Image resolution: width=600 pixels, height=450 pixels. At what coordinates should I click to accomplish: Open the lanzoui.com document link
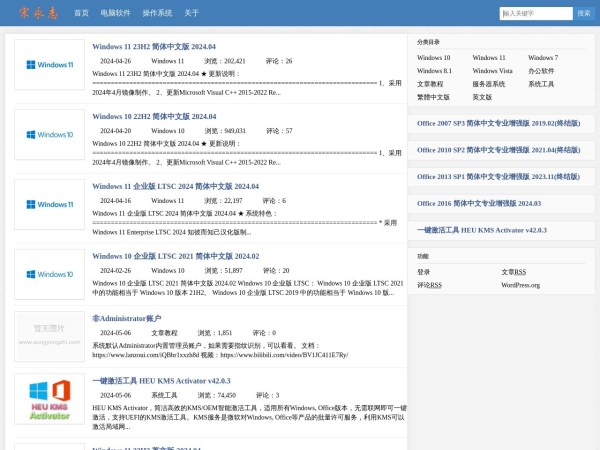click(146, 355)
